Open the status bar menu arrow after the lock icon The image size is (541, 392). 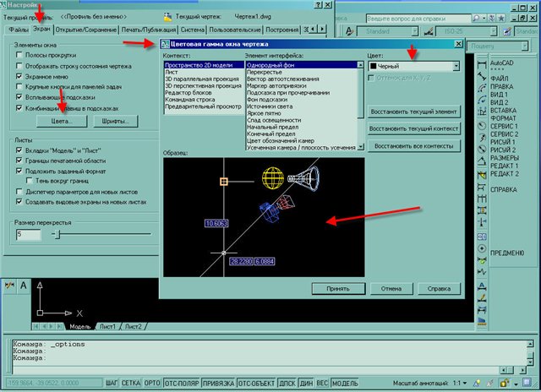[516, 384]
